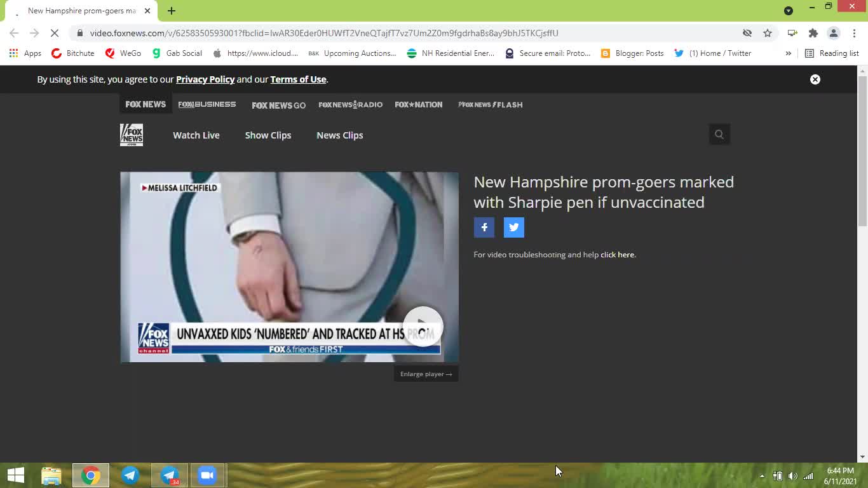This screenshot has height=488, width=868.
Task: Open Fox News Flash link
Action: tap(490, 104)
